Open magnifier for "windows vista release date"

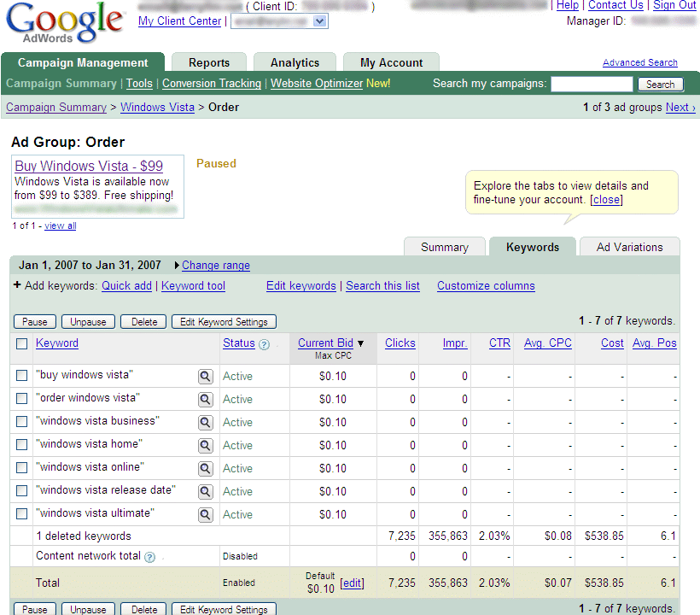pos(206,492)
